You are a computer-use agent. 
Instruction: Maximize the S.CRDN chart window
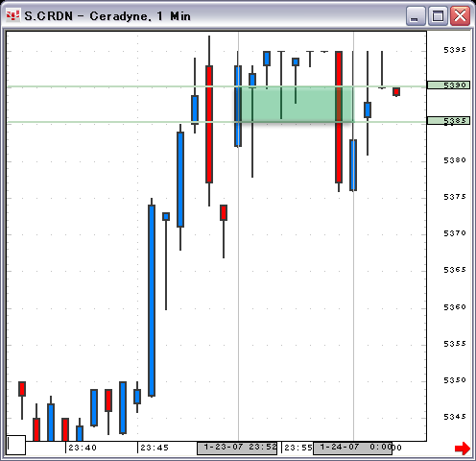(x=438, y=16)
